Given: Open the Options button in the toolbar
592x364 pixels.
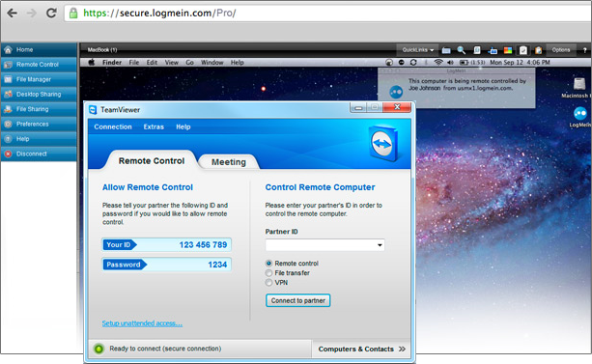Looking at the screenshot, I should [x=561, y=50].
